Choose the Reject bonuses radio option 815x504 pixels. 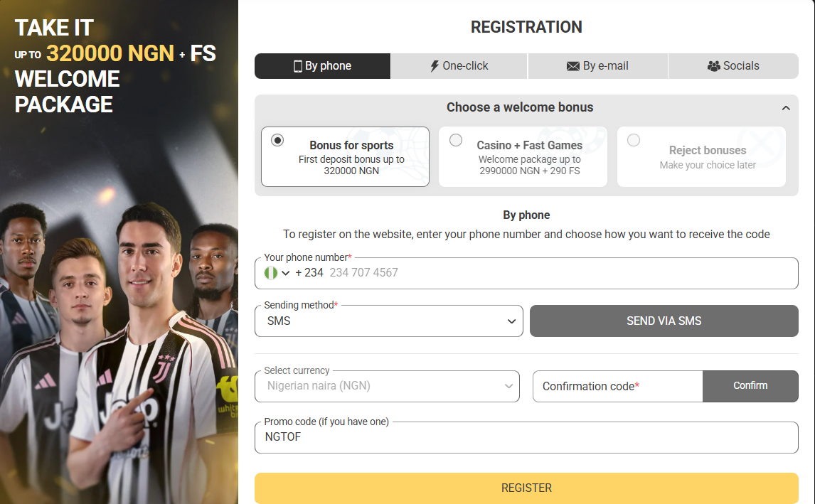click(634, 140)
